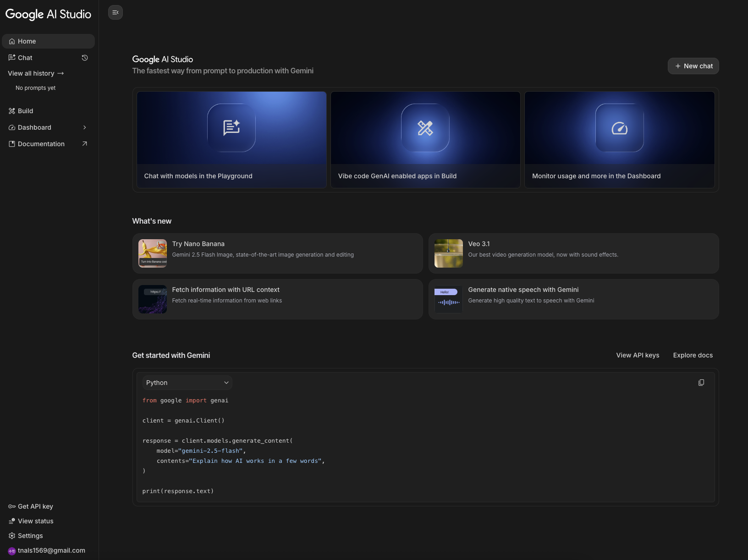The height and width of the screenshot is (560, 748).
Task: Click the tnals1569@gmail.com account avatar
Action: point(11,550)
